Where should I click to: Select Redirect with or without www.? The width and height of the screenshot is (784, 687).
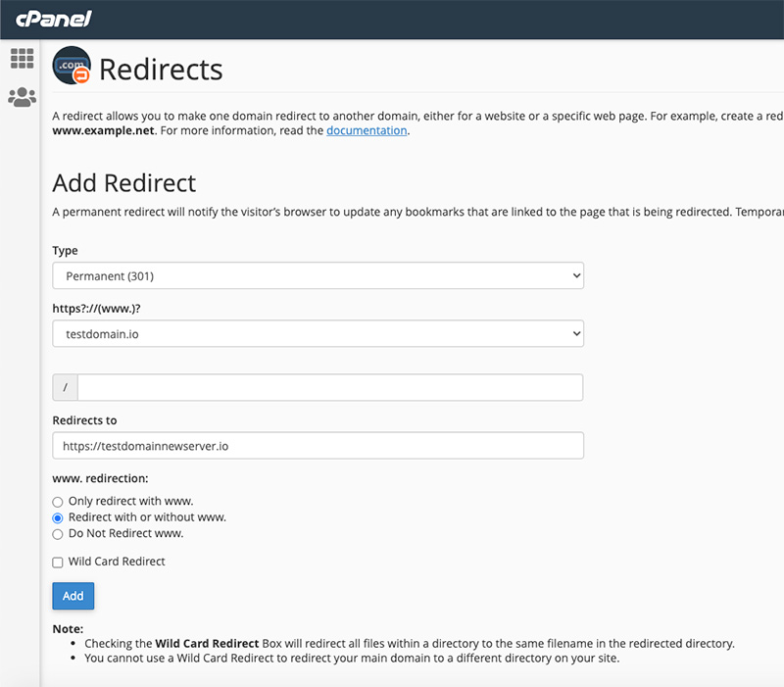pyautogui.click(x=58, y=517)
